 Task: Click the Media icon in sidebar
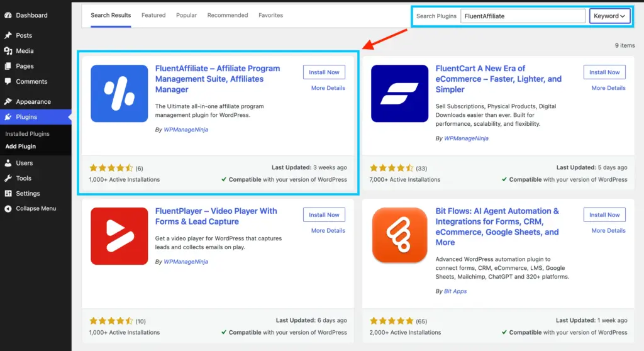pos(8,51)
